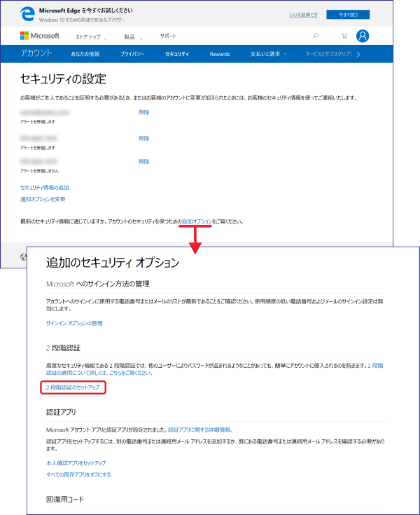Open the あなたの情報 tab
The width and height of the screenshot is (420, 515).
click(x=85, y=54)
